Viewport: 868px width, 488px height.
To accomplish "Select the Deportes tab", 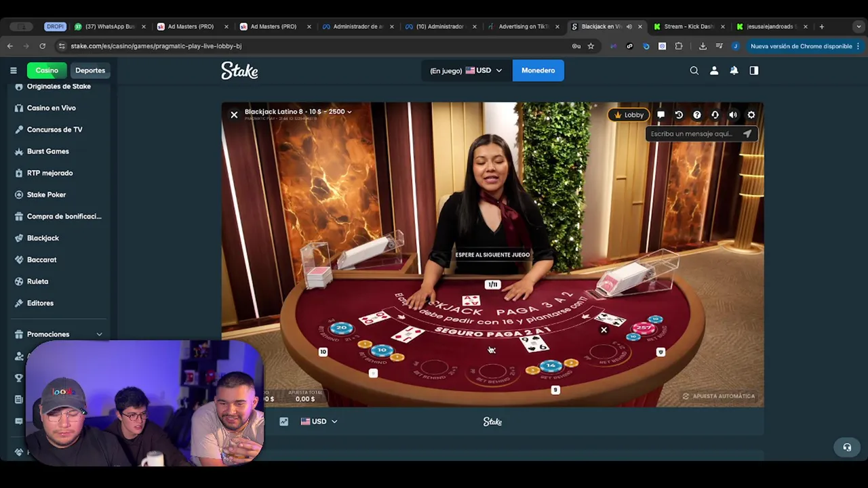I will point(90,70).
